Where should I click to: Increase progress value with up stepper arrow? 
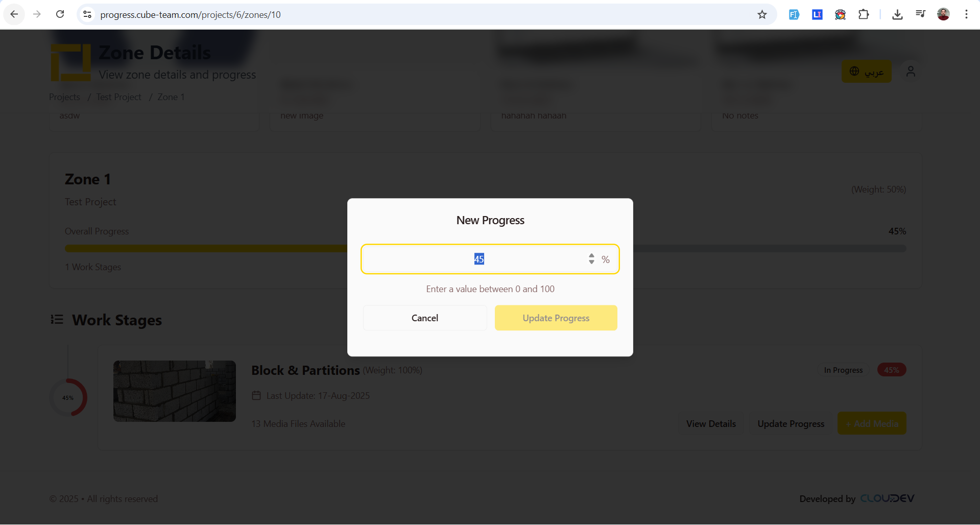[591, 255]
